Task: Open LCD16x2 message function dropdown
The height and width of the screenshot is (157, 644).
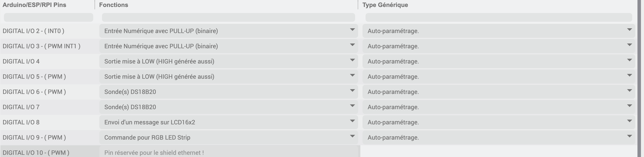Action: 228,122
